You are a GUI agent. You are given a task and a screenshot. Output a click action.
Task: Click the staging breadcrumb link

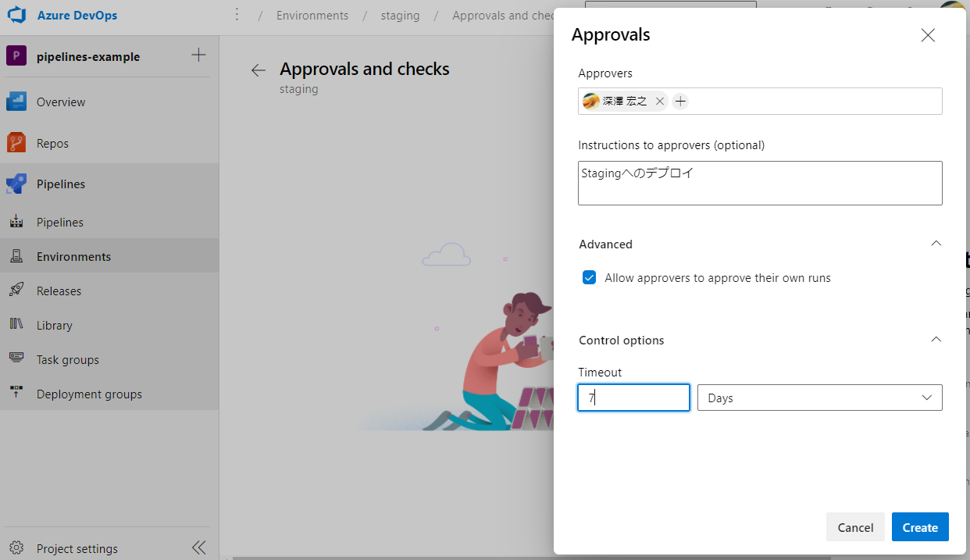[400, 15]
